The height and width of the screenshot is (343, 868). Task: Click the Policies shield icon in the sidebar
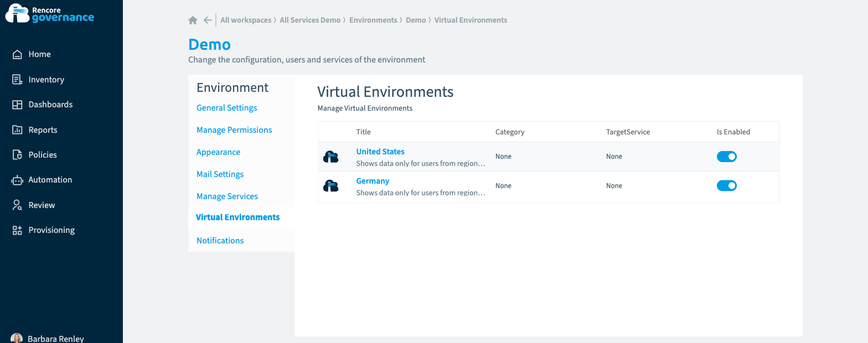point(17,155)
